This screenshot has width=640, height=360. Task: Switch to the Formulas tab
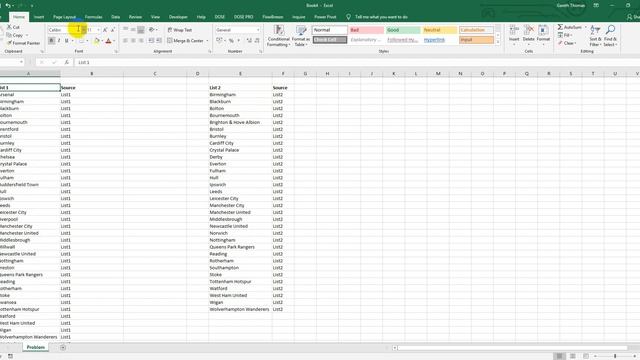[93, 17]
